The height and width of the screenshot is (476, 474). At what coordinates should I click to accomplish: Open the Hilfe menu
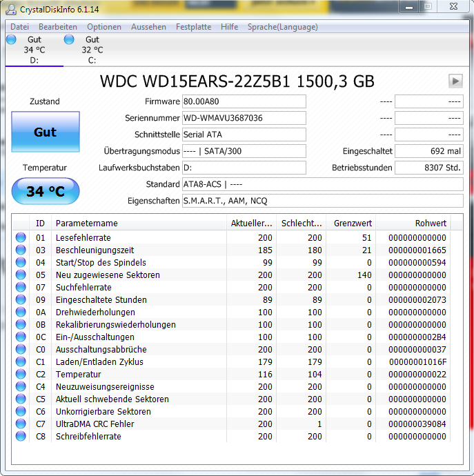pos(229,27)
